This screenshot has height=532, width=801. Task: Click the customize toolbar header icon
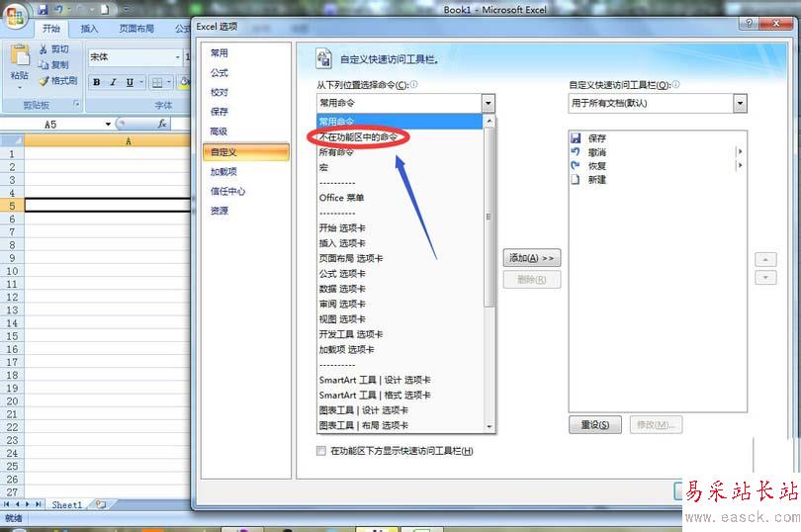tap(324, 58)
